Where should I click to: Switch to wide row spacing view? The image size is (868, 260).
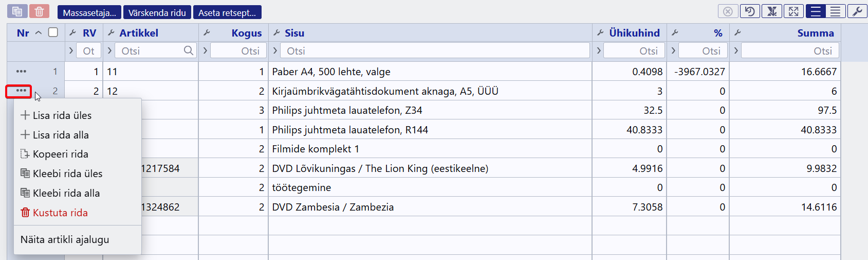click(x=816, y=11)
